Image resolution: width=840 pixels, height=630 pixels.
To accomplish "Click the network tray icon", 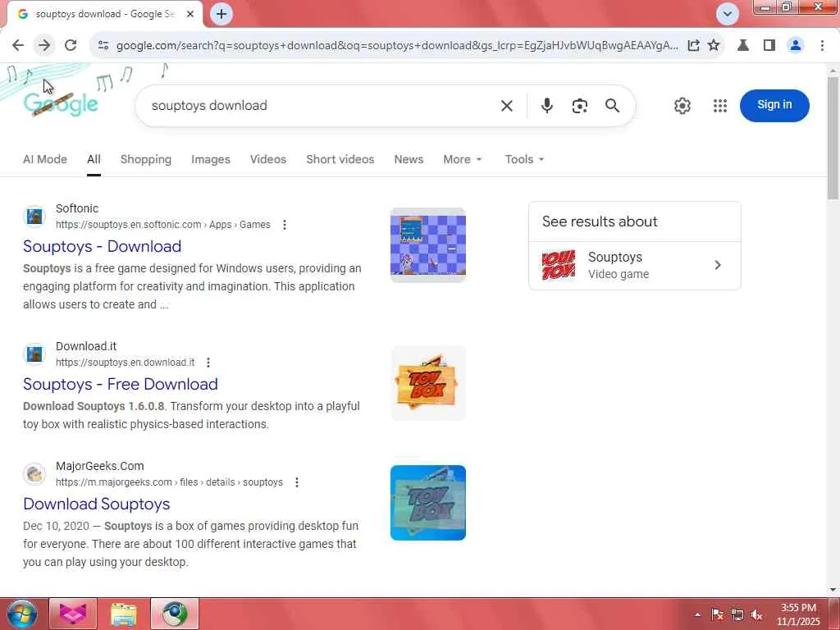I will click(737, 614).
